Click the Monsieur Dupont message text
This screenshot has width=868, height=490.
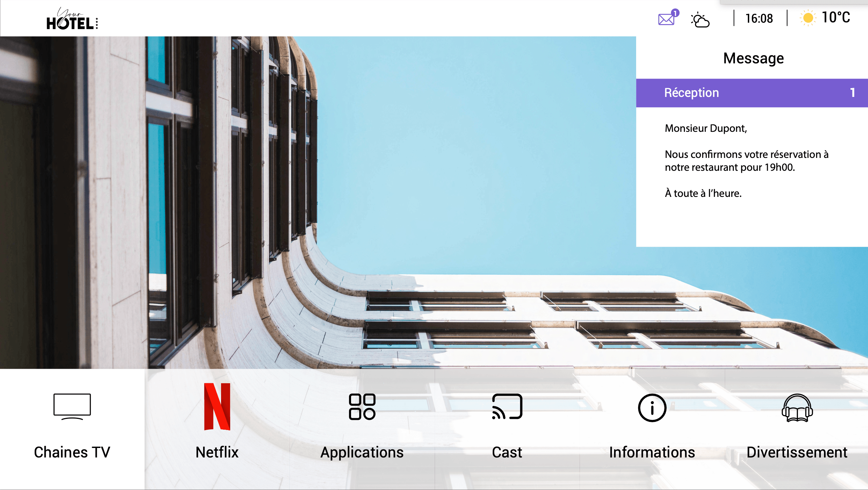click(706, 128)
